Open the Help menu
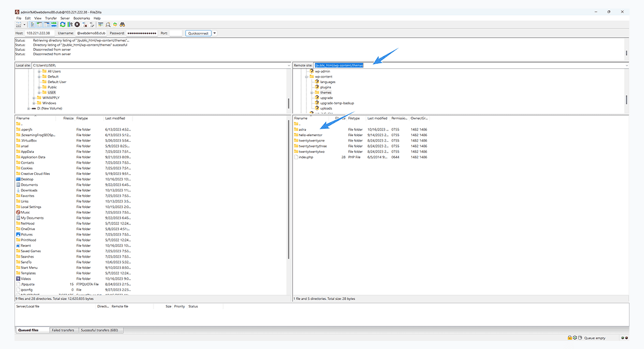 [97, 18]
